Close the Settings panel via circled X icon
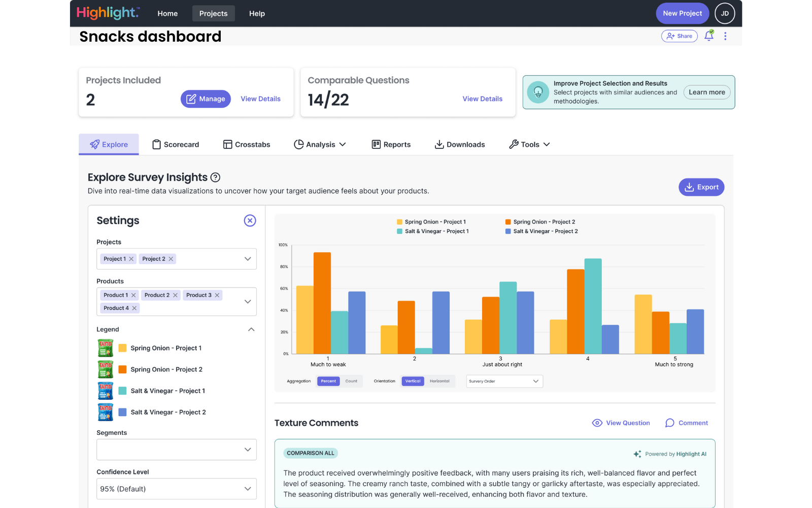Image resolution: width=812 pixels, height=508 pixels. tap(250, 220)
